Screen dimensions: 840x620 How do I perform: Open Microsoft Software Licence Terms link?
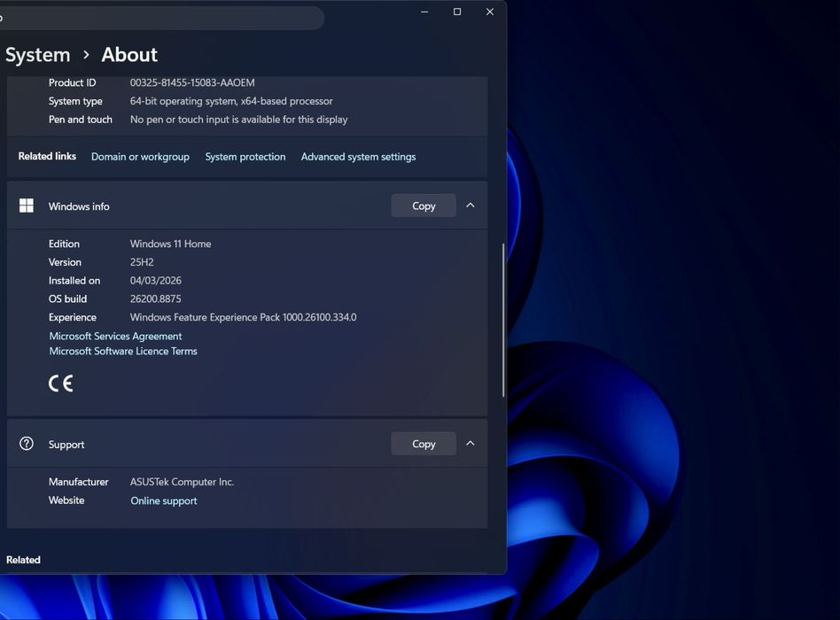[123, 352]
